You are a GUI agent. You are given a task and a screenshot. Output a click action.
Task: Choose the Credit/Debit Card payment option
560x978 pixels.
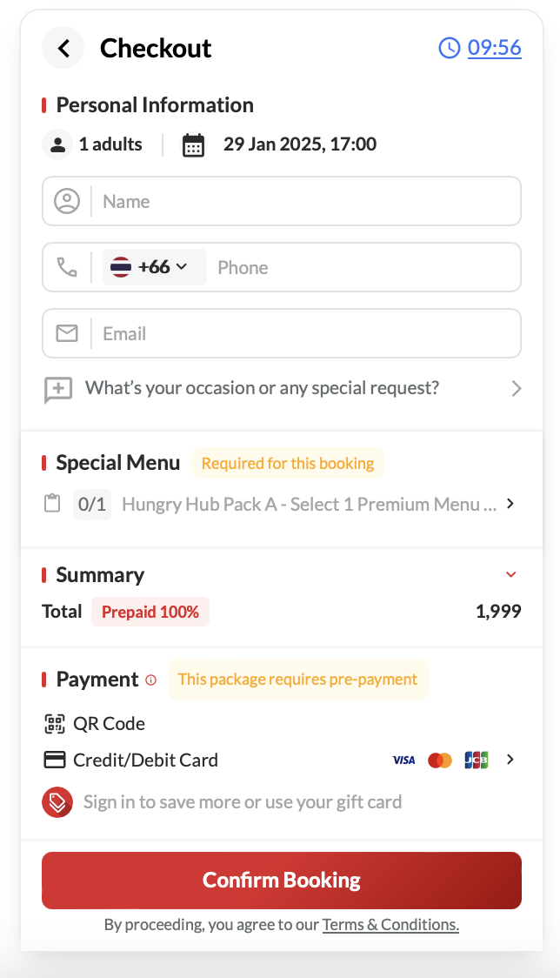(145, 760)
